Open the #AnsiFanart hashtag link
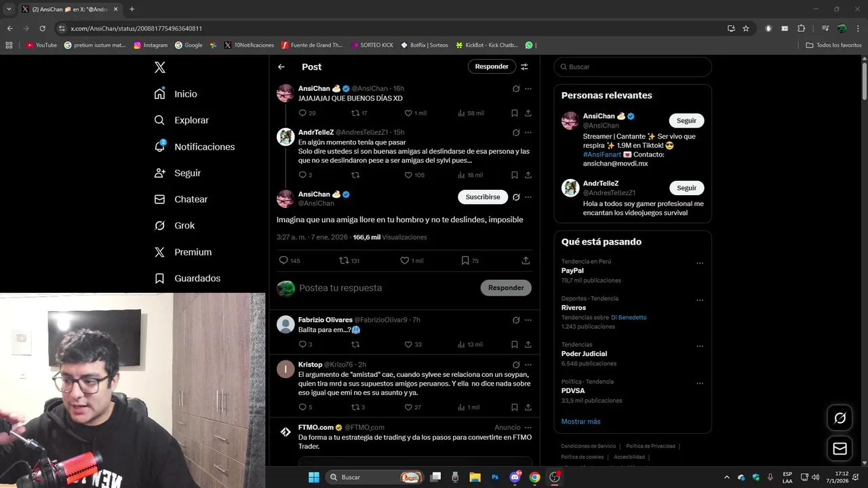Image resolution: width=868 pixels, height=488 pixels. pyautogui.click(x=601, y=155)
